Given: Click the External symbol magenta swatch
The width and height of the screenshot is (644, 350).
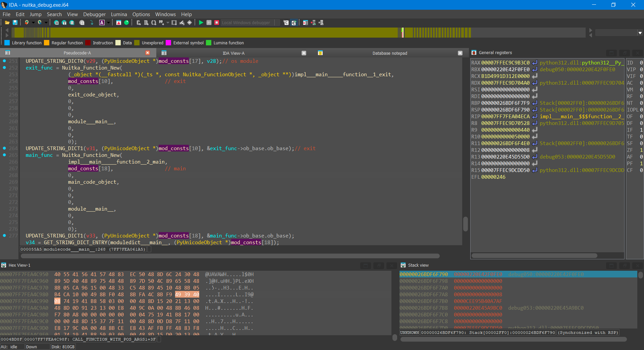Looking at the screenshot, I should [168, 43].
